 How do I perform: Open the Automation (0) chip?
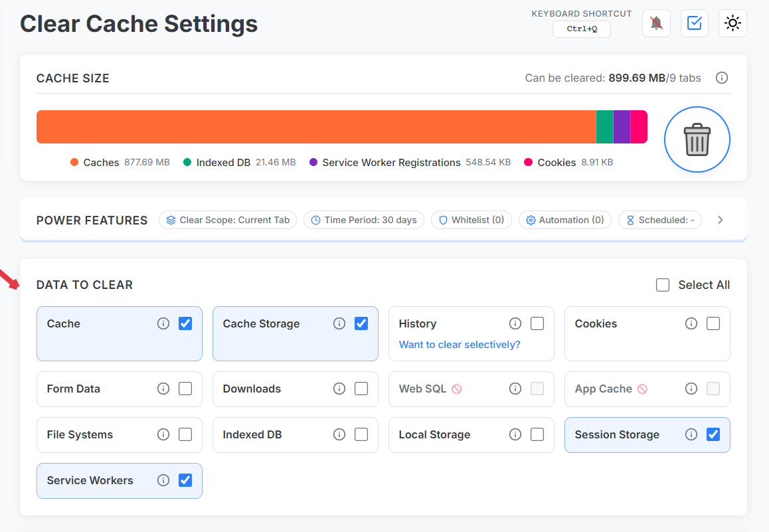pos(565,220)
